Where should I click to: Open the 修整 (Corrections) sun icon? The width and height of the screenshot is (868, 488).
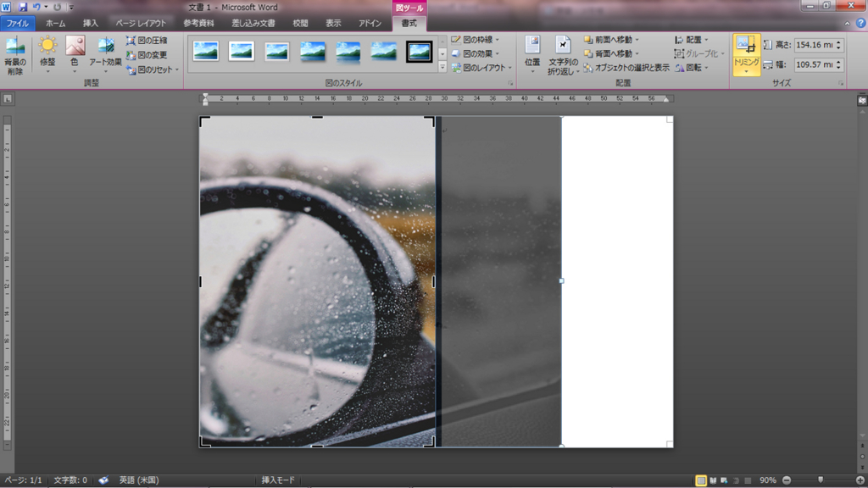(47, 54)
